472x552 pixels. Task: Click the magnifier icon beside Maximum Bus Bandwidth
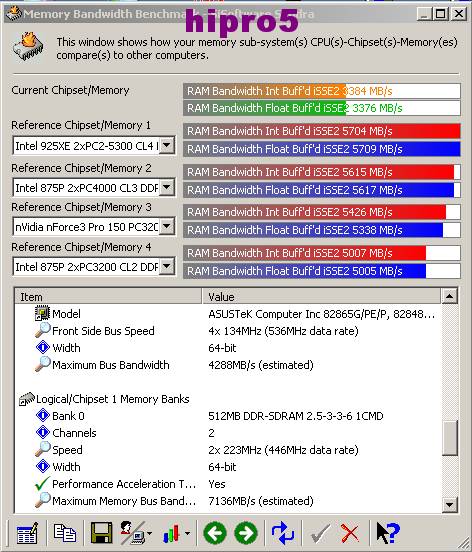pos(42,365)
